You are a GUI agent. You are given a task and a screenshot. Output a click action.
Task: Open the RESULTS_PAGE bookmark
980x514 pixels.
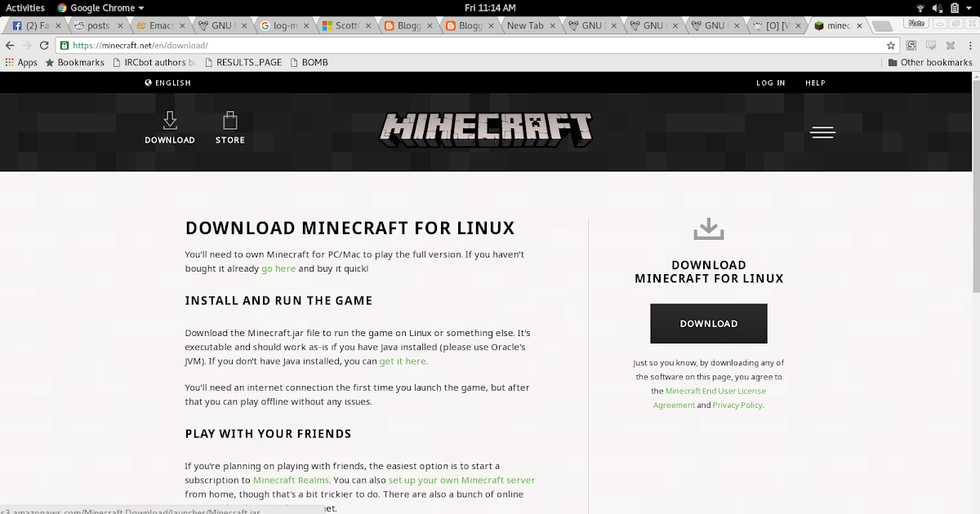pos(243,62)
